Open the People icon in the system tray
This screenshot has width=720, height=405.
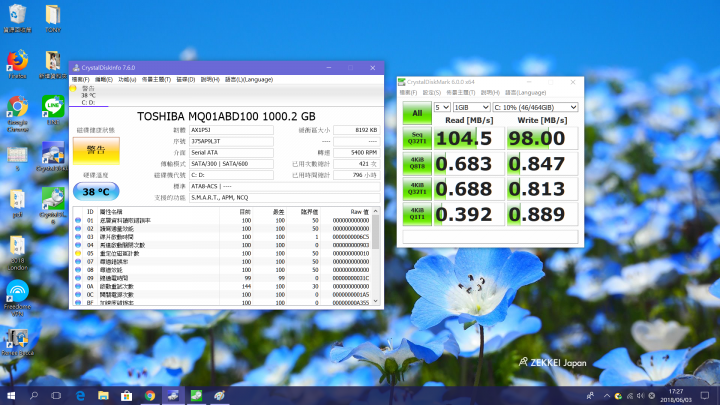[x=590, y=395]
